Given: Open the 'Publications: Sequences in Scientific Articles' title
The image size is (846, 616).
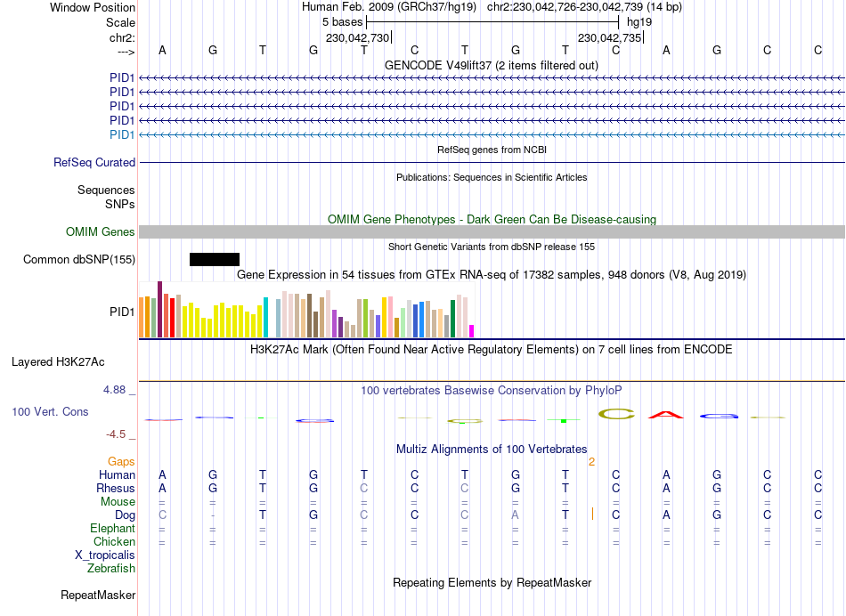Looking at the screenshot, I should click(x=492, y=177).
